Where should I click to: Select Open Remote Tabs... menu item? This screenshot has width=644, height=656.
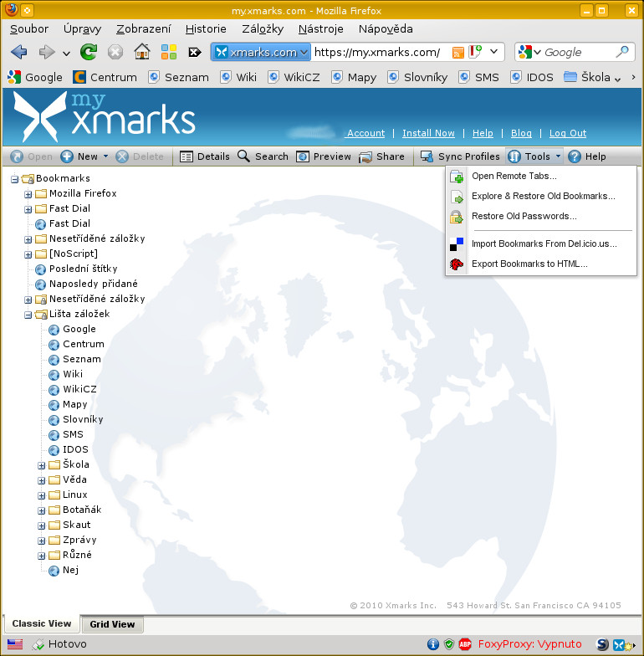pos(541,176)
